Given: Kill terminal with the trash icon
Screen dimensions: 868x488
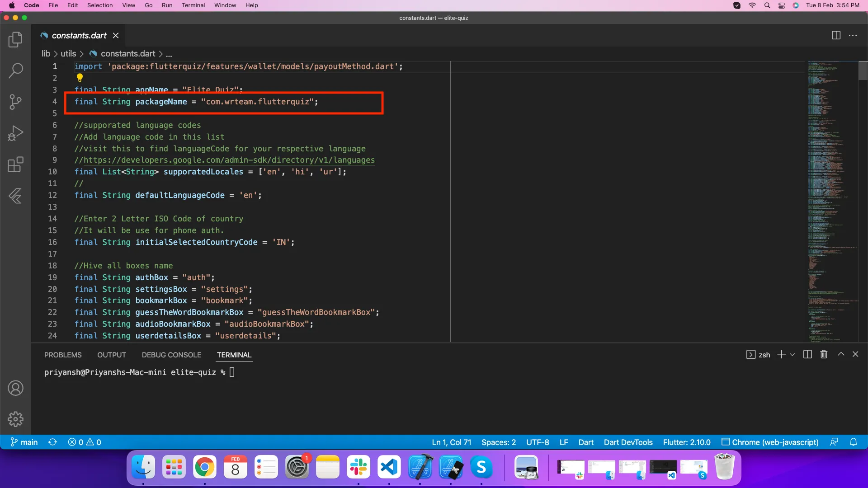Looking at the screenshot, I should 824,355.
